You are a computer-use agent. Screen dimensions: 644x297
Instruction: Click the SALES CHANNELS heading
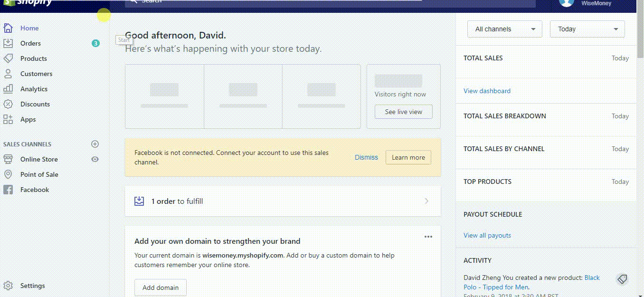pyautogui.click(x=27, y=144)
